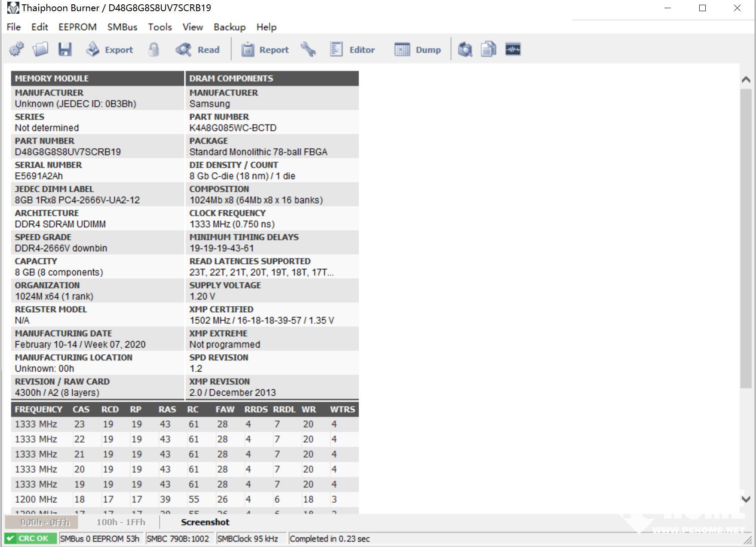
Task: Open the Backup menu
Action: (x=230, y=27)
